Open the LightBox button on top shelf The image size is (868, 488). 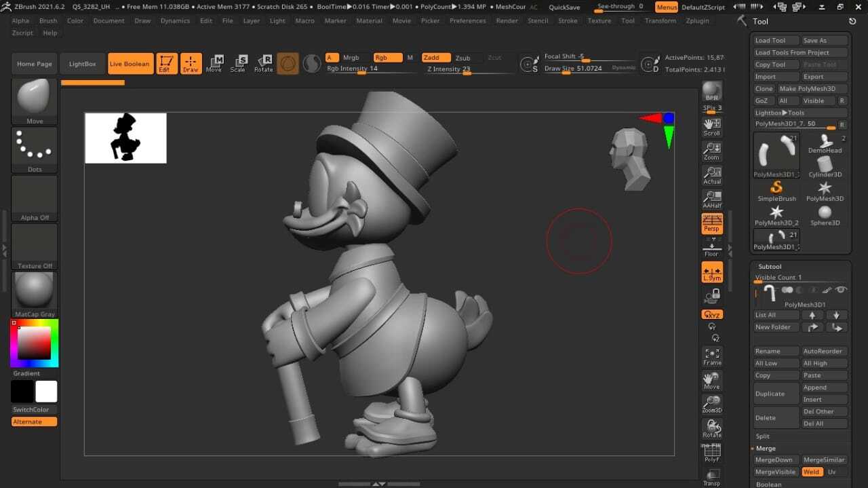82,64
